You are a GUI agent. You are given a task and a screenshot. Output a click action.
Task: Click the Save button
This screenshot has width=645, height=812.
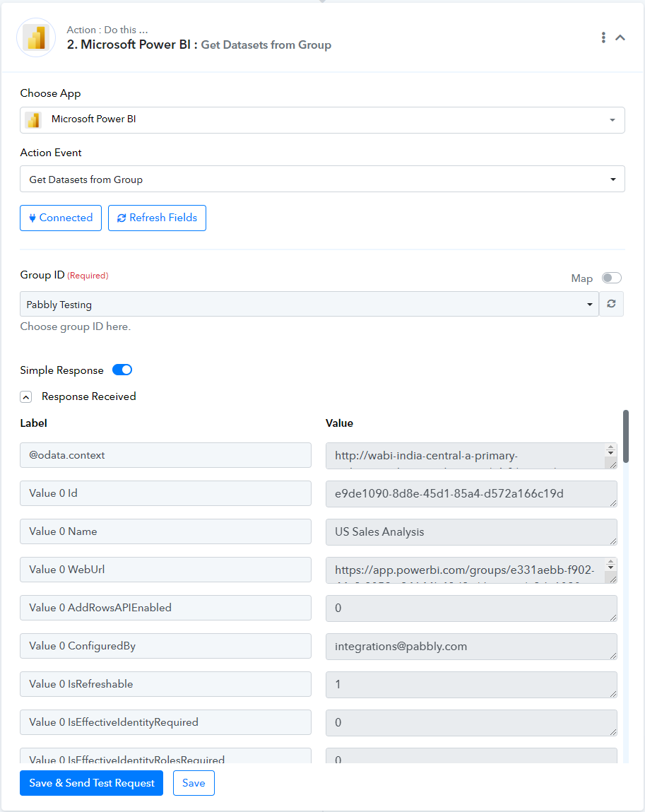point(194,783)
